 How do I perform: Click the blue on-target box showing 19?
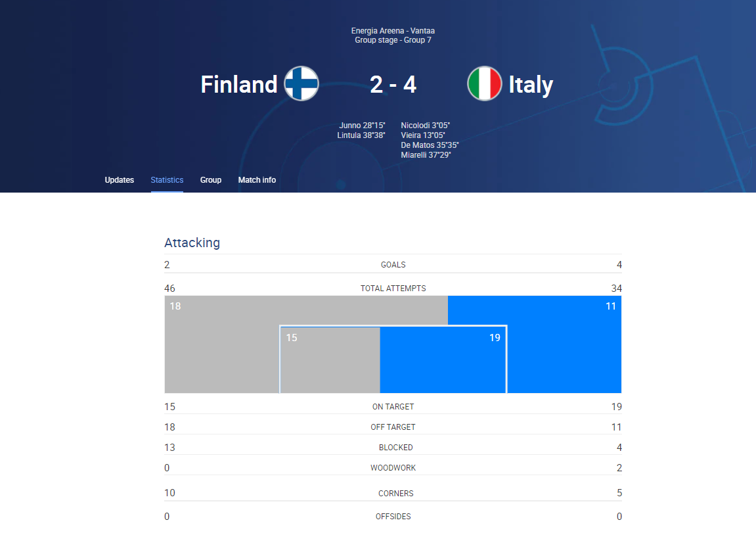click(x=443, y=360)
